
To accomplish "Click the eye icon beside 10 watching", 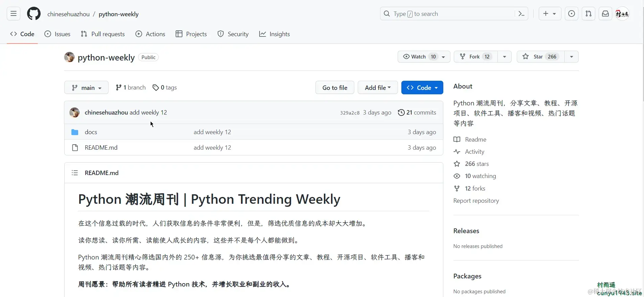I will coord(457,176).
